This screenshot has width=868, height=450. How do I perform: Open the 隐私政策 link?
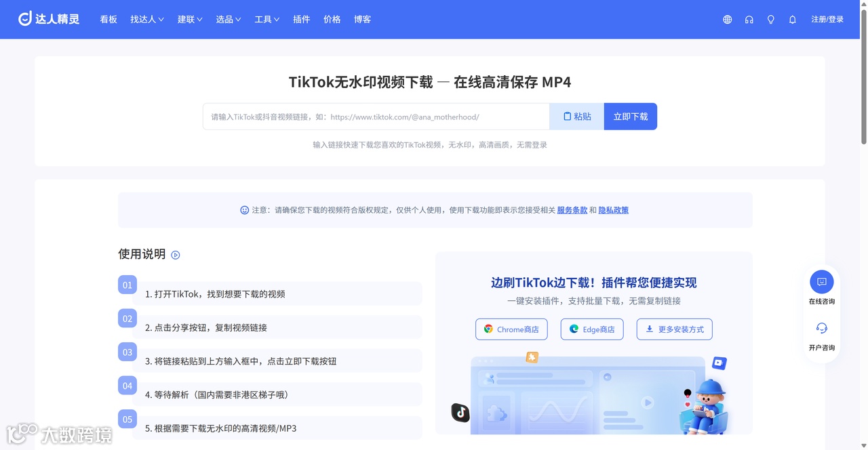pos(614,210)
